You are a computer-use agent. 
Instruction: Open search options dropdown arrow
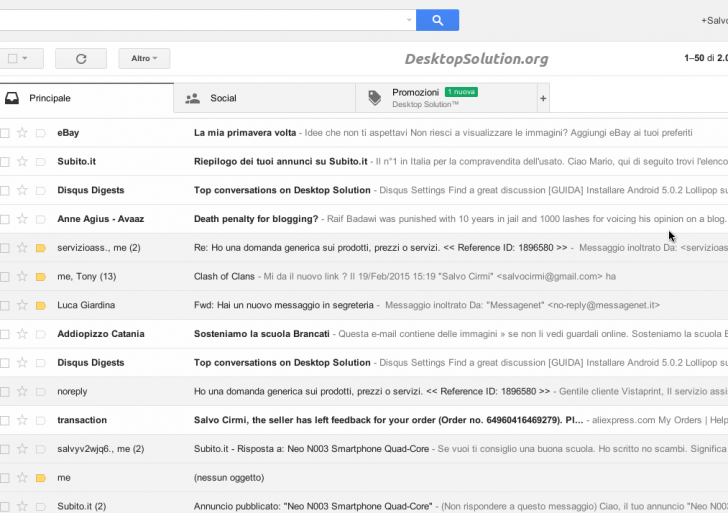(x=409, y=20)
